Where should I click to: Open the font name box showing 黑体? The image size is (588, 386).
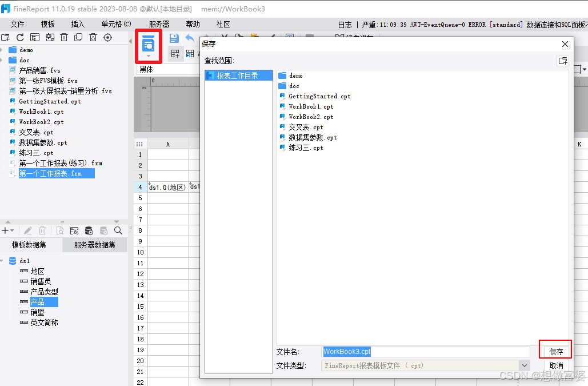point(169,69)
